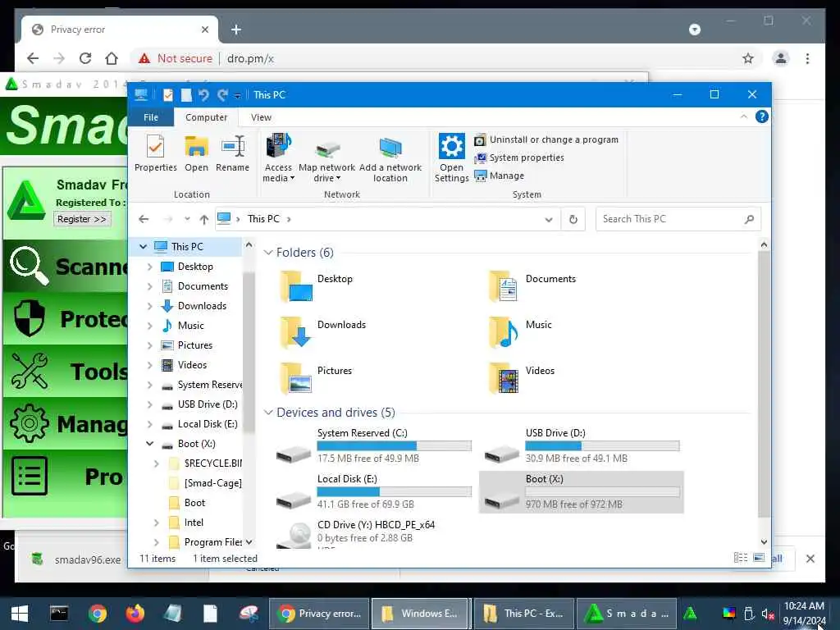
Task: Click the Windows Start button
Action: [x=20, y=614]
